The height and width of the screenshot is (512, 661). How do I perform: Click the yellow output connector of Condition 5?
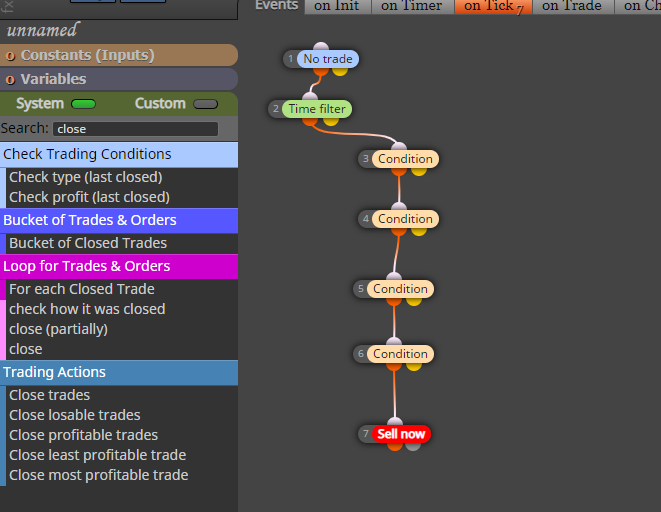pyautogui.click(x=414, y=301)
